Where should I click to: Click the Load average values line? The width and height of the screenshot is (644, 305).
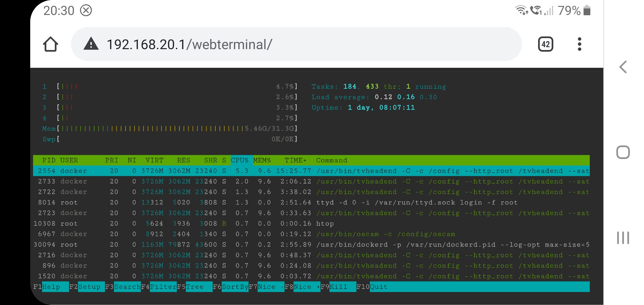point(374,97)
